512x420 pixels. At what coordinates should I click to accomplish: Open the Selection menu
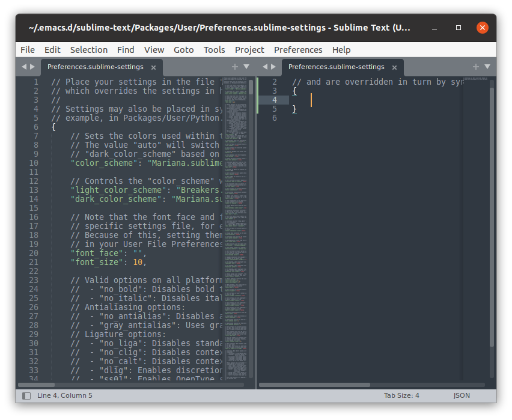click(89, 50)
